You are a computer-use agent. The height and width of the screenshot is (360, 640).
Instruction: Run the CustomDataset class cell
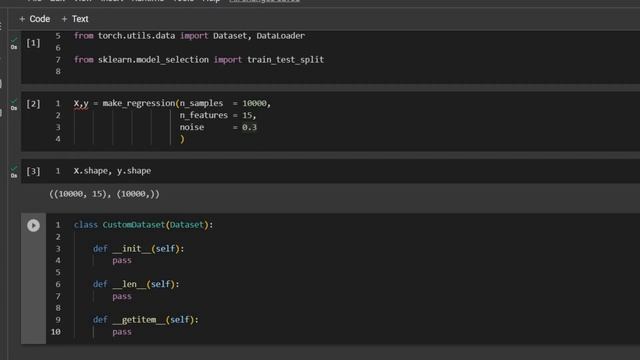33,225
